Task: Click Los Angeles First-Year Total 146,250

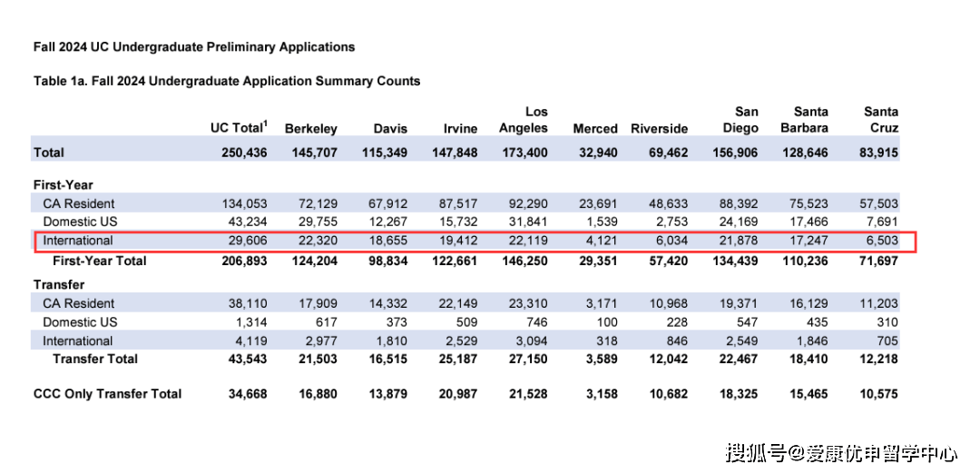Action: coord(524,260)
